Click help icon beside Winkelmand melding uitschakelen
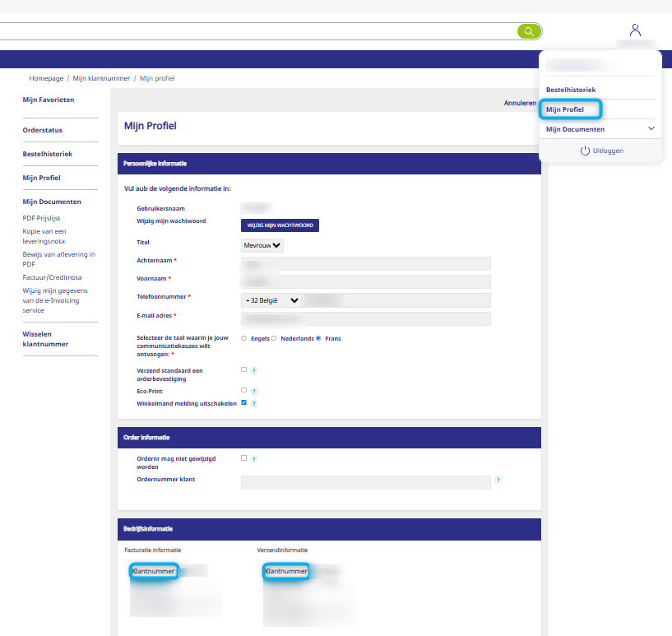Viewport: 672px width, 636px height. [254, 404]
